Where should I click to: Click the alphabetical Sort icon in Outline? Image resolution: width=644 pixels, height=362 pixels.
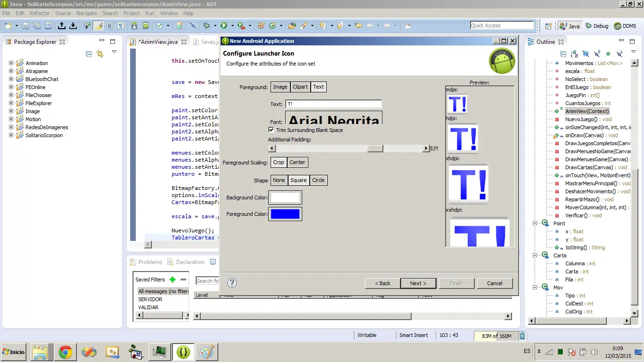click(574, 54)
